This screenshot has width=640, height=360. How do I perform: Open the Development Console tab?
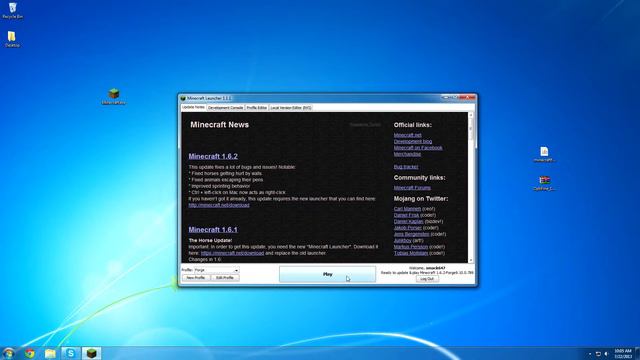click(x=225, y=108)
